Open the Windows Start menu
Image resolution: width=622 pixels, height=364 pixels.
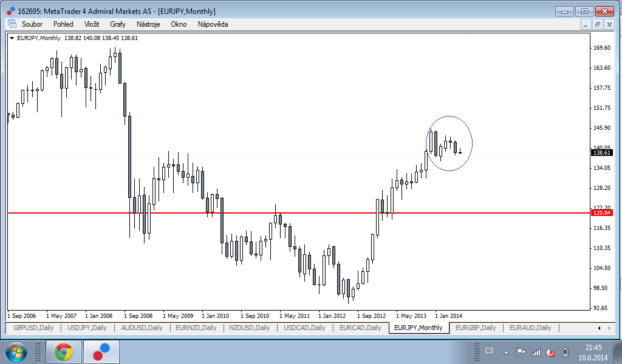(x=16, y=352)
